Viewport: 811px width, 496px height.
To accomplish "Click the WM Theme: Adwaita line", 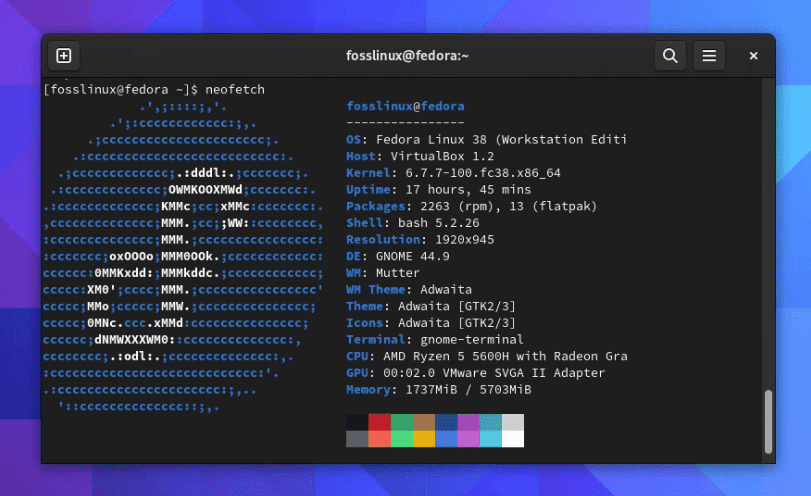I will 409,290.
